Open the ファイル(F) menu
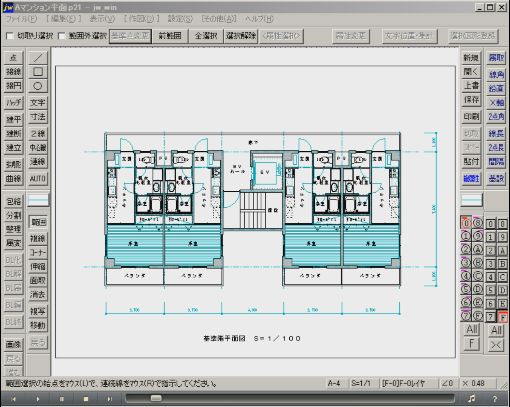The height and width of the screenshot is (407, 510). [21, 19]
